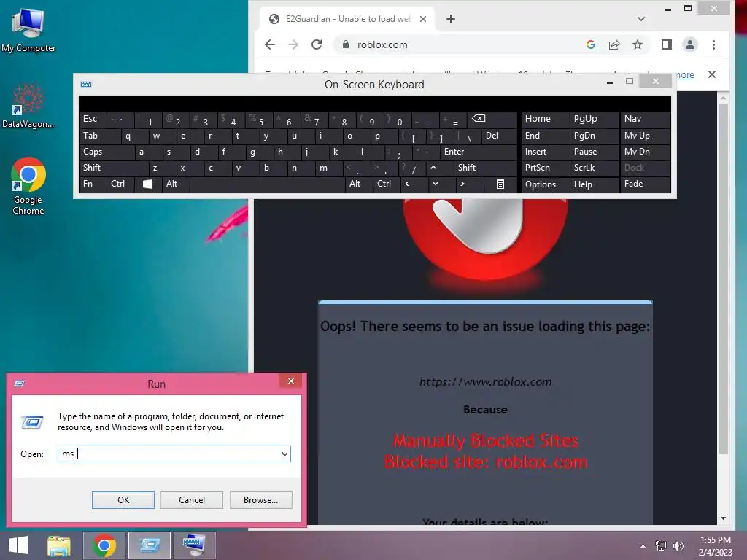
Task: Click Windows logo key on keyboard
Action: pyautogui.click(x=147, y=184)
